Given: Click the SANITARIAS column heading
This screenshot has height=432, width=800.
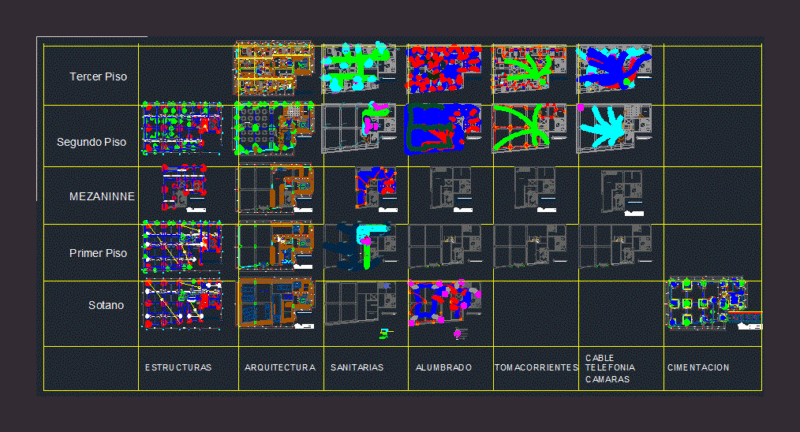Looking at the screenshot, I should tap(357, 367).
